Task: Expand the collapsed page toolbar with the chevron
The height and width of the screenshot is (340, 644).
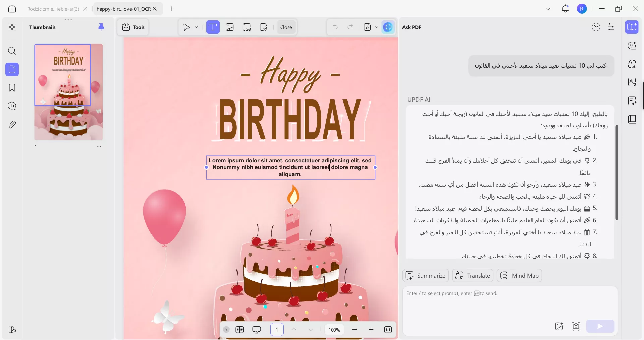Action: (226, 330)
